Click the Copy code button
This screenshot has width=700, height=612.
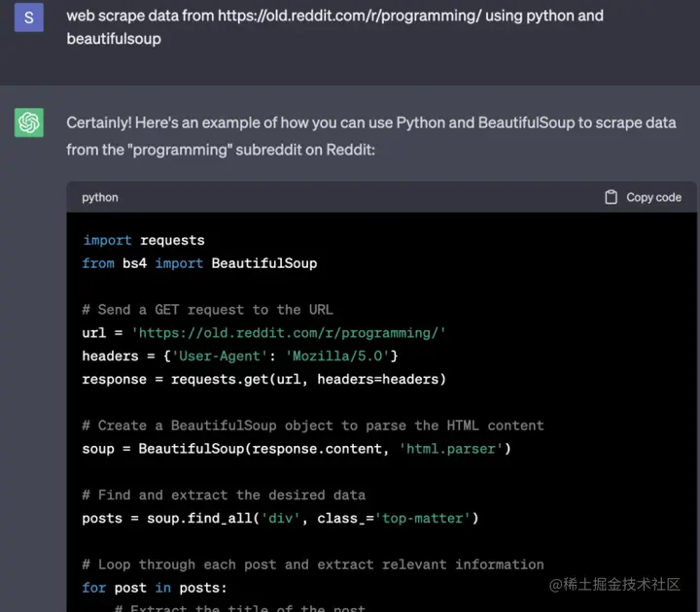(643, 197)
